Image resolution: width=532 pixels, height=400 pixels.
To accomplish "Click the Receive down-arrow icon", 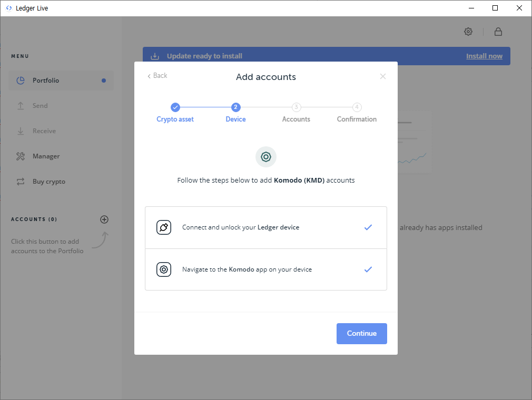I will 21,131.
